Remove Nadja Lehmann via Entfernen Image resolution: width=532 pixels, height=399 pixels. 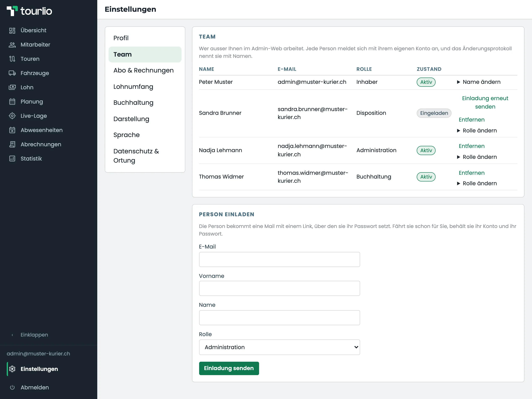tap(472, 146)
